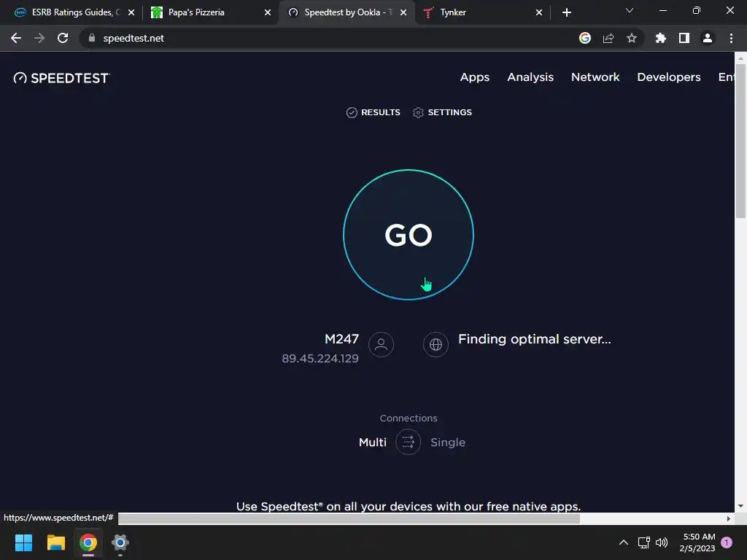Open Chrome profile menu
The image size is (747, 560).
click(x=708, y=38)
